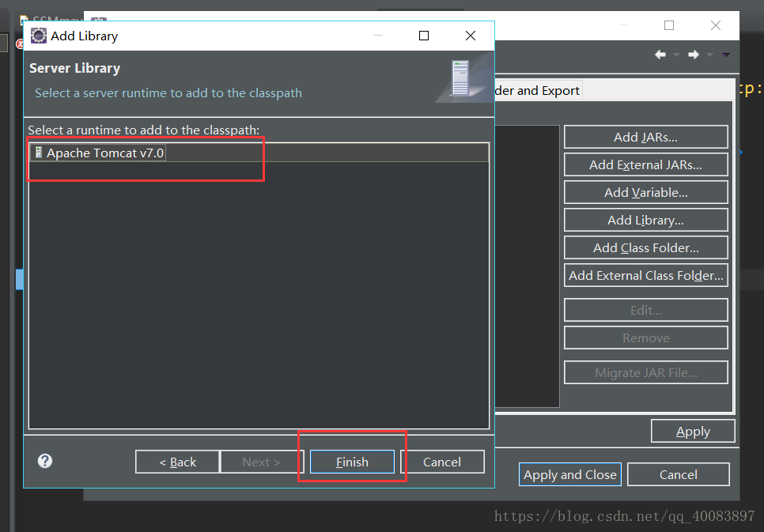Click the Apply button in Properties window

point(693,431)
